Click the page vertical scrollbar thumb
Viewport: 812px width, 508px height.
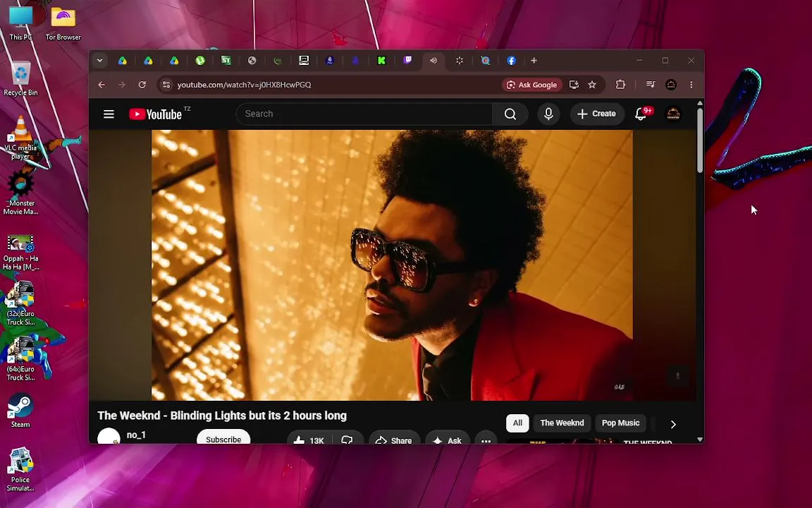point(700,140)
